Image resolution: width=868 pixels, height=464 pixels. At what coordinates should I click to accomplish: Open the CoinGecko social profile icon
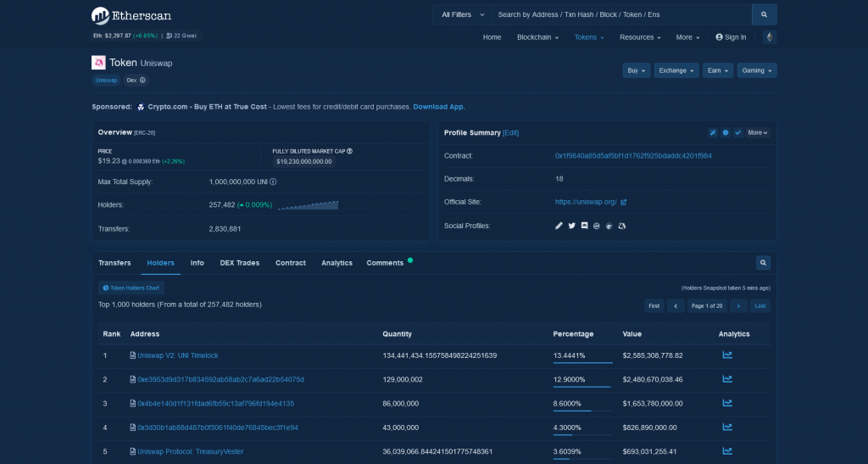coord(609,226)
